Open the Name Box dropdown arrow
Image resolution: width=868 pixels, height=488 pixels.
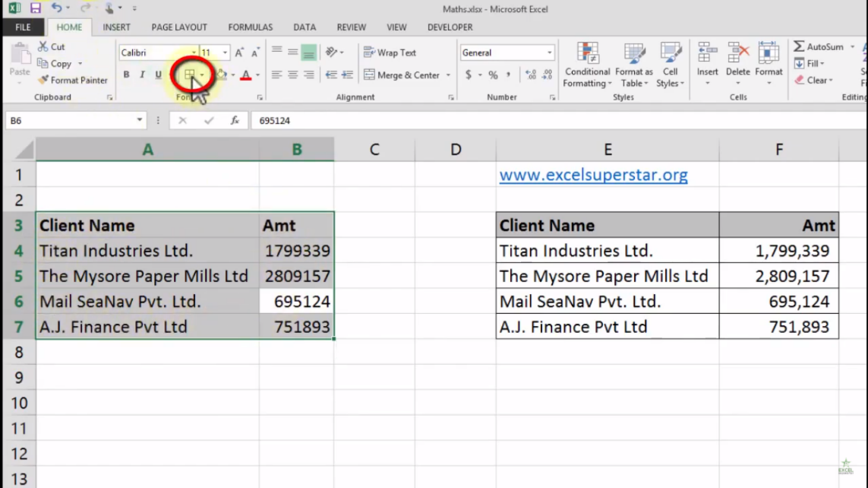[140, 120]
